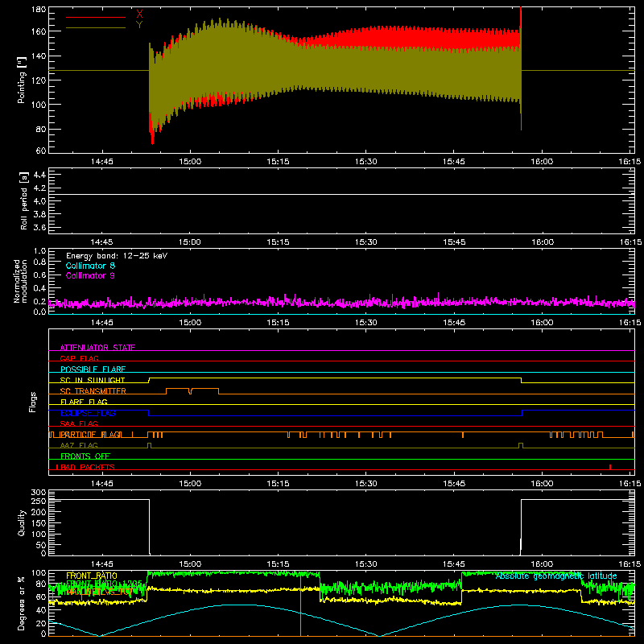Click the 'Quality' vertical axis title
The width and height of the screenshot is (644, 644).
pos(22,522)
